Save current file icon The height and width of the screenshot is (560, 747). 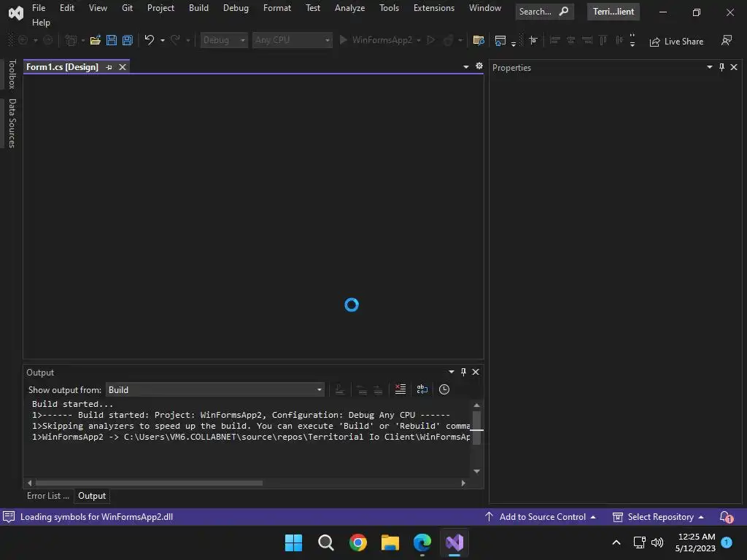click(112, 41)
